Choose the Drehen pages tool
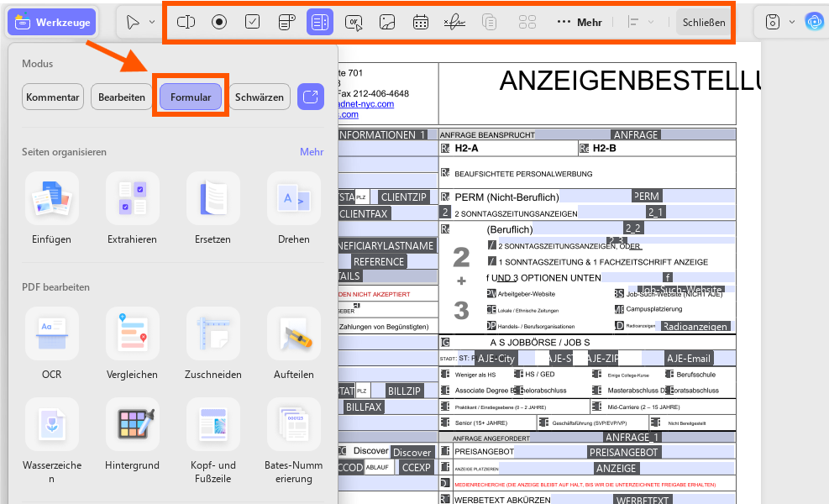 tap(293, 208)
